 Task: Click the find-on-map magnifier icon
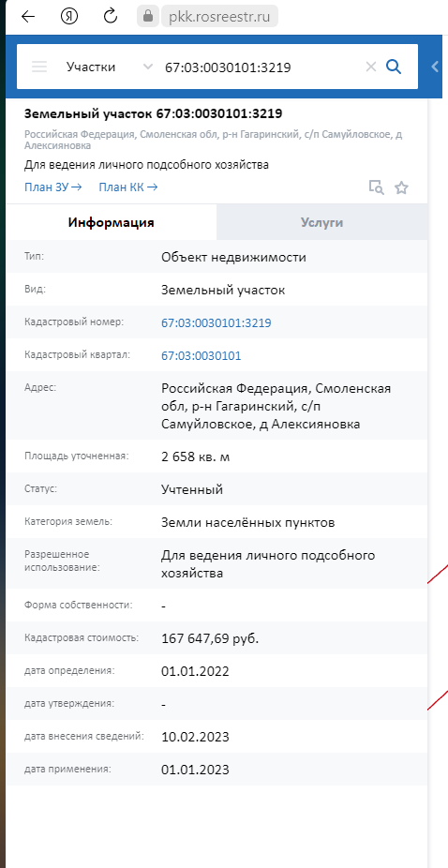coord(377,187)
